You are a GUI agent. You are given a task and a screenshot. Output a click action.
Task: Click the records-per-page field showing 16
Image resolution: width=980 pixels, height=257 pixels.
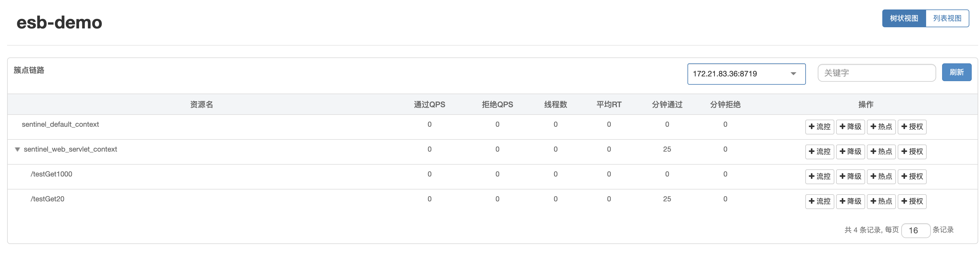pos(916,230)
